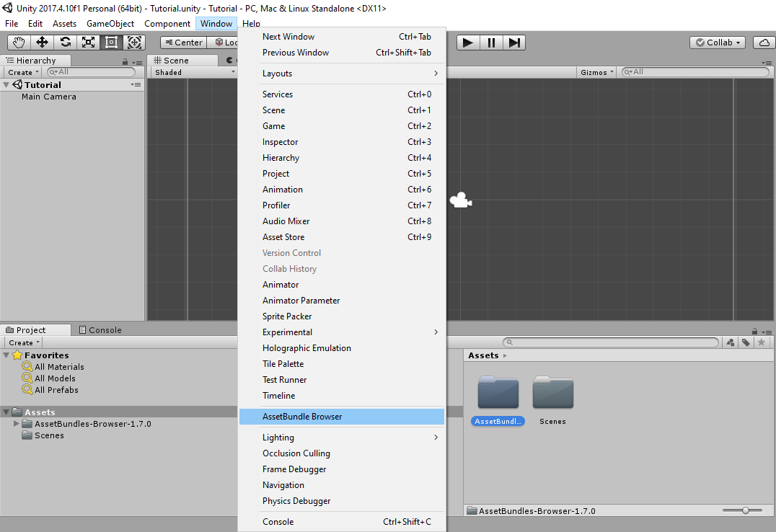Image resolution: width=776 pixels, height=532 pixels.
Task: Open the cloud Services button
Action: pos(764,43)
